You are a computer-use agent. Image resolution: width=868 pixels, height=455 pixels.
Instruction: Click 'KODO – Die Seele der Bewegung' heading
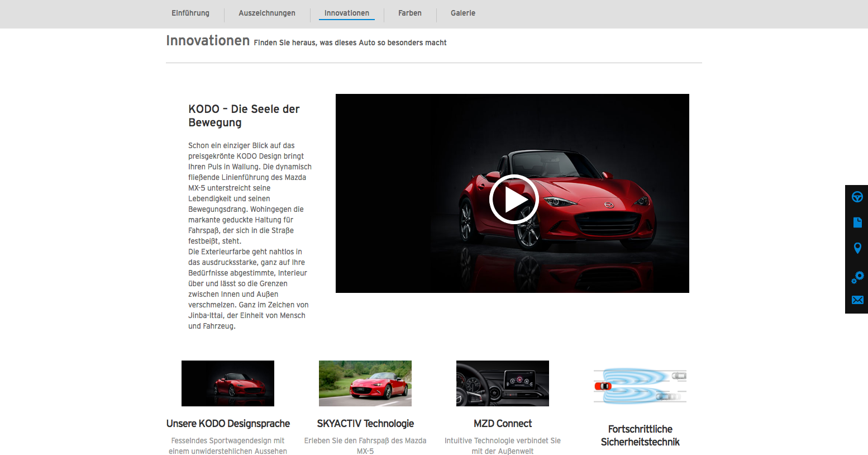244,116
